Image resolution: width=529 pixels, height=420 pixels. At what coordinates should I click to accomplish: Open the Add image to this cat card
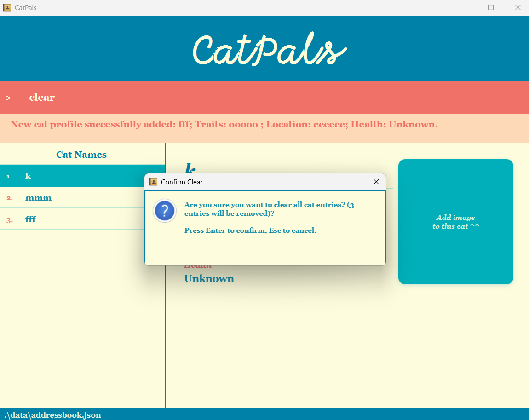tap(455, 222)
